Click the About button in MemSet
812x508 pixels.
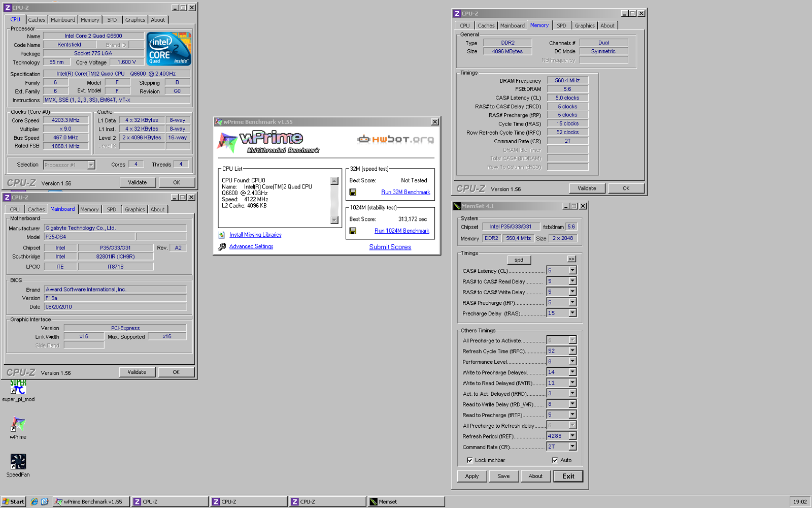535,476
